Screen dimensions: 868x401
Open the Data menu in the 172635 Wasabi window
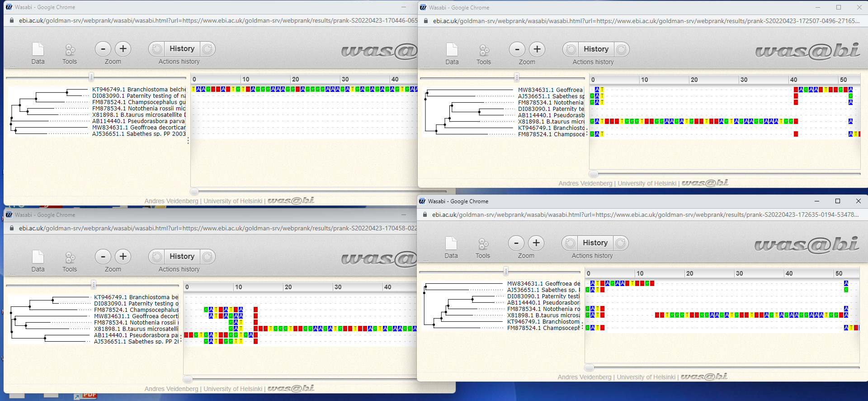451,248
